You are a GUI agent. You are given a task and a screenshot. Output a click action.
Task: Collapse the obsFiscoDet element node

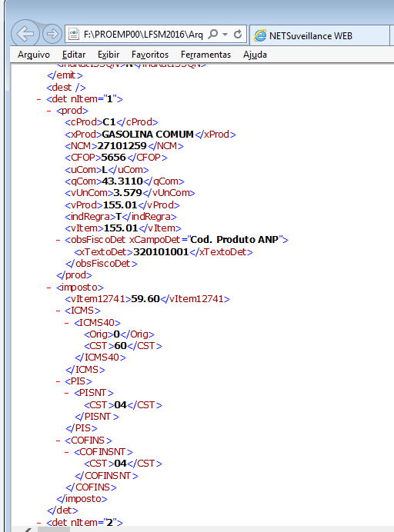(x=58, y=240)
